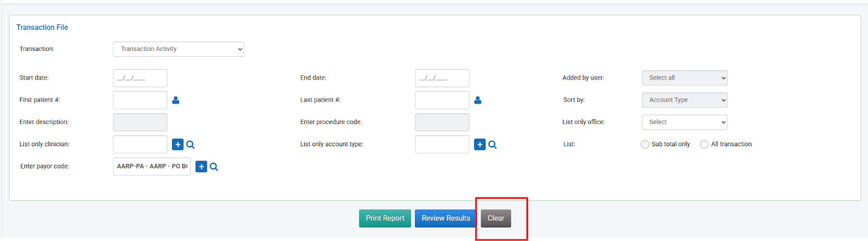Clear the form with Clear button
The height and width of the screenshot is (241, 868).
[x=496, y=218]
